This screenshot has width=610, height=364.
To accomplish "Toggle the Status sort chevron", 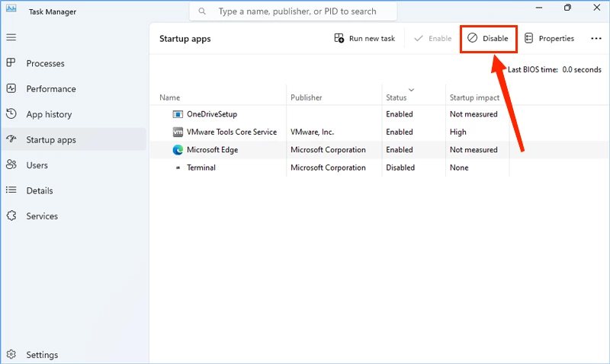I will point(411,90).
